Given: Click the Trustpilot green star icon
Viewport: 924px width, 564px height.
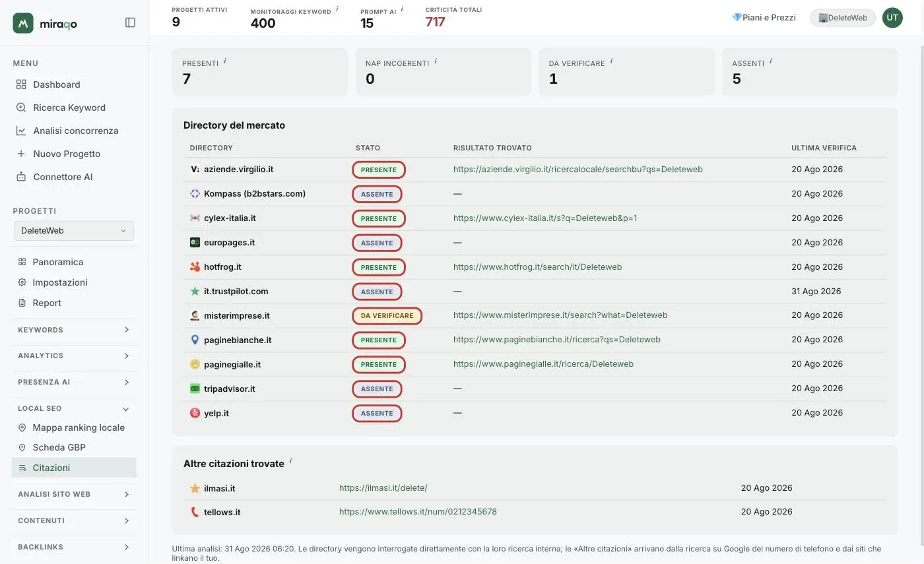Looking at the screenshot, I should point(195,291).
